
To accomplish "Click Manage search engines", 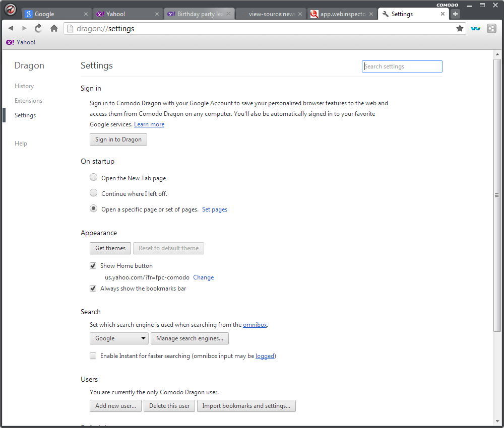I will point(190,338).
